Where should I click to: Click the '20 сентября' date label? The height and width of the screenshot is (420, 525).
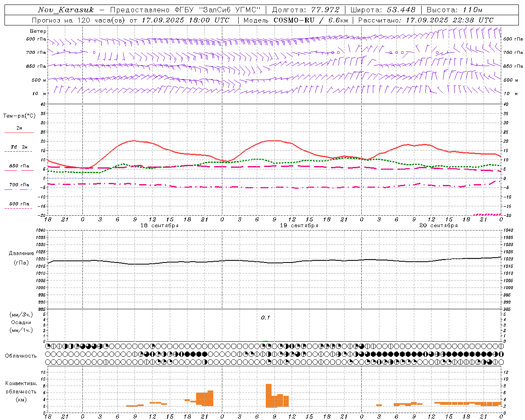point(438,226)
